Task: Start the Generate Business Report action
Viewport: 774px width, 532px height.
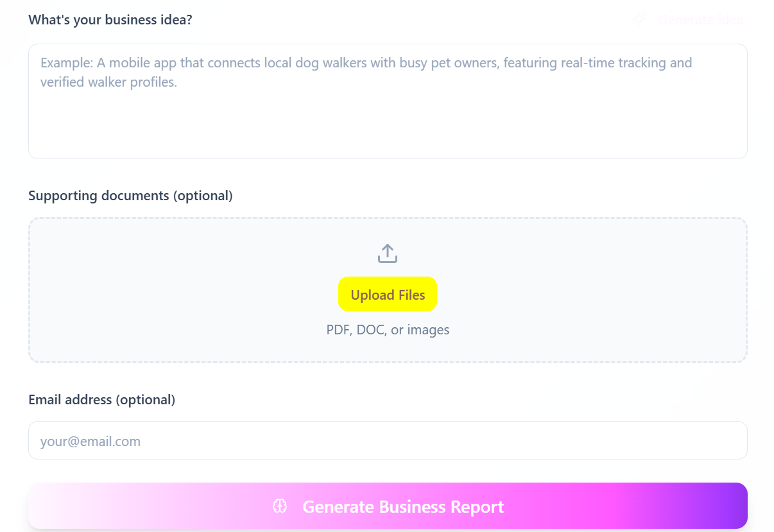Action: click(x=388, y=506)
